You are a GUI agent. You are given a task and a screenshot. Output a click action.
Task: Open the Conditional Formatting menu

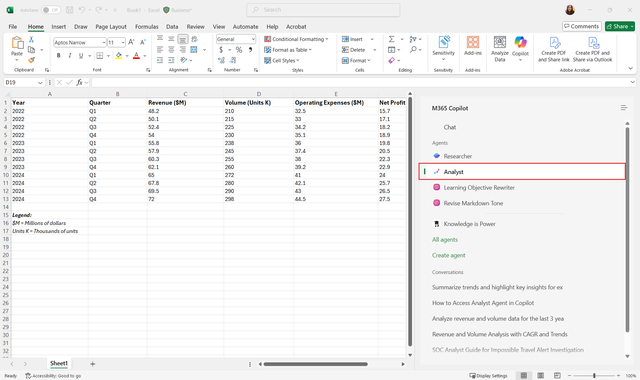(x=296, y=39)
